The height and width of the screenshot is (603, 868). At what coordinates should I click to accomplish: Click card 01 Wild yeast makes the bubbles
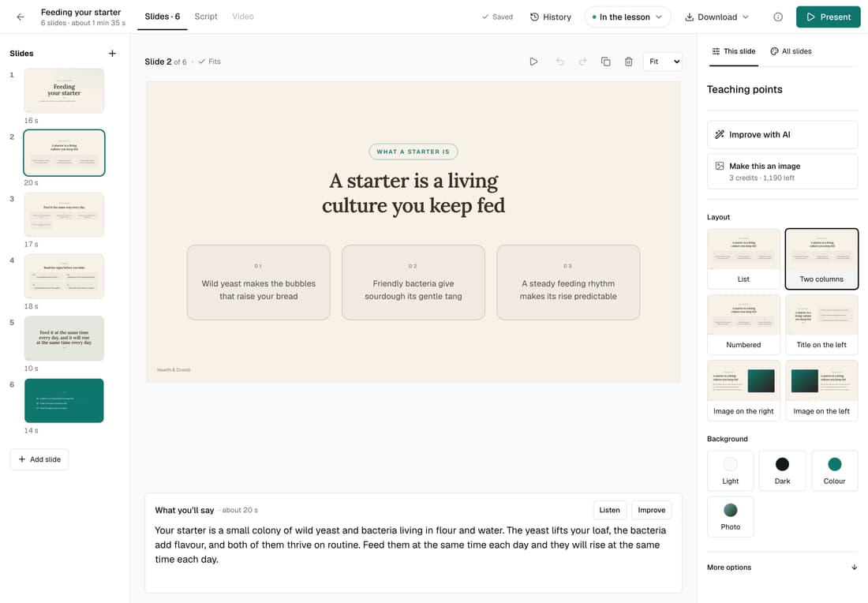[259, 283]
